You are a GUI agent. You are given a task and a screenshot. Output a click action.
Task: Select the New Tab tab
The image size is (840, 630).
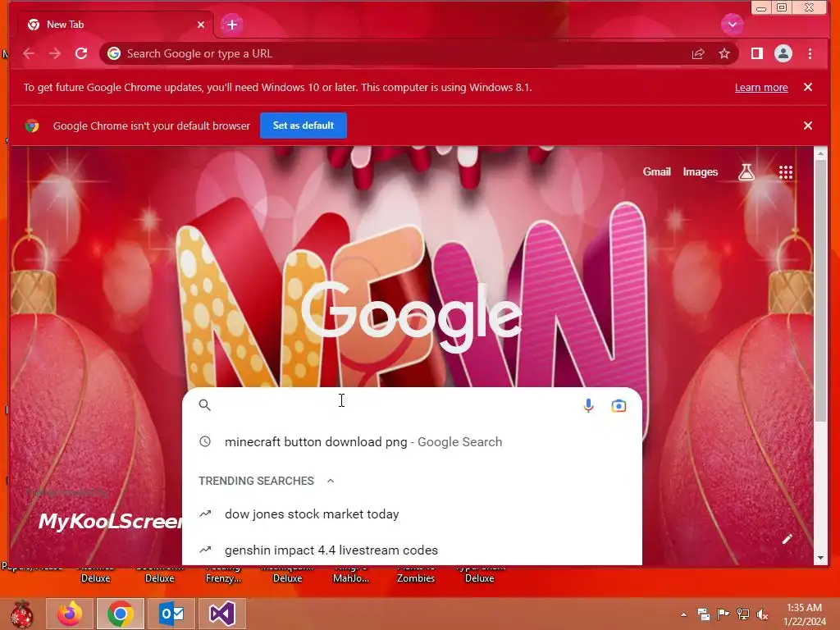tap(115, 25)
